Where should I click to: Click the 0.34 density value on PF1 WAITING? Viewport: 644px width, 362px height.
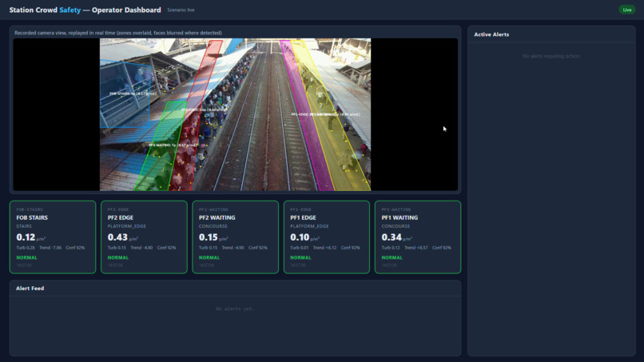click(392, 237)
